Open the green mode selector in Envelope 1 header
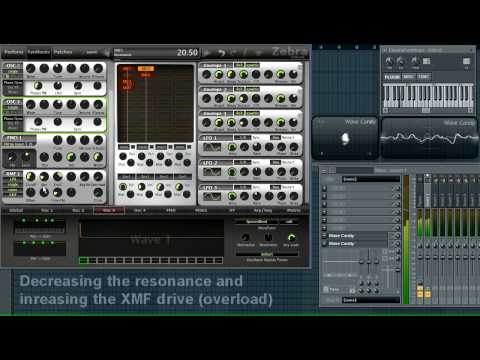 pos(252,65)
